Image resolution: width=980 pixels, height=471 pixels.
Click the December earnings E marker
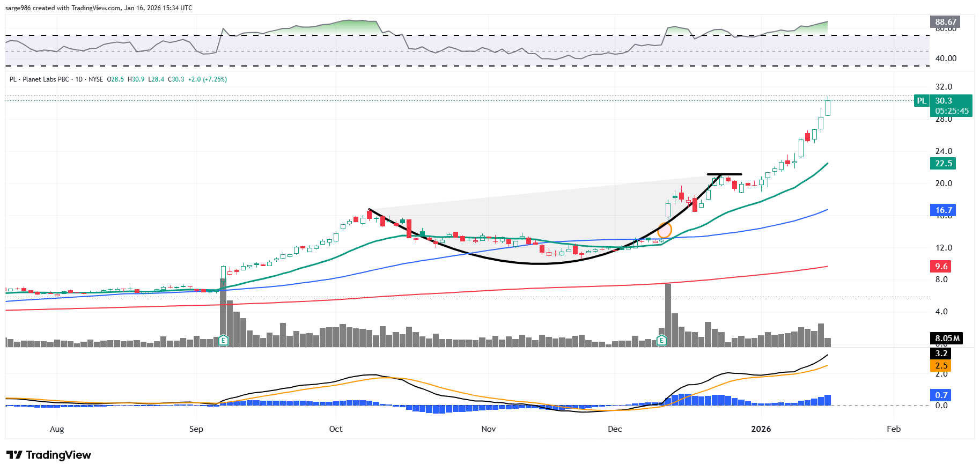[662, 340]
